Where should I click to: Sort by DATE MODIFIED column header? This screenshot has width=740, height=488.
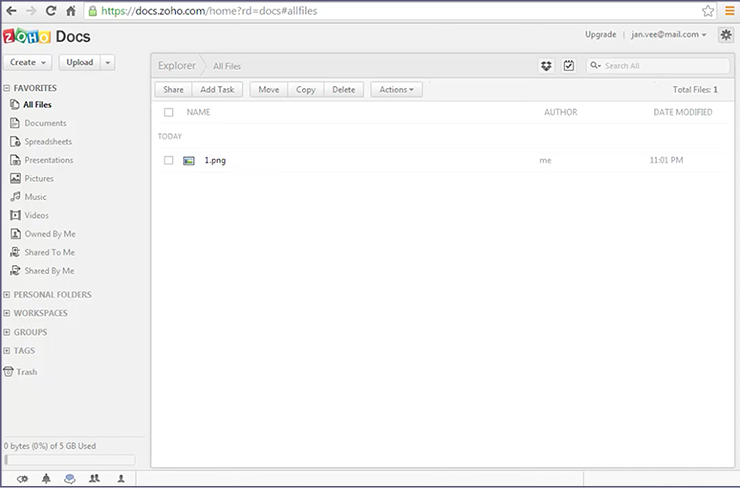tap(682, 112)
